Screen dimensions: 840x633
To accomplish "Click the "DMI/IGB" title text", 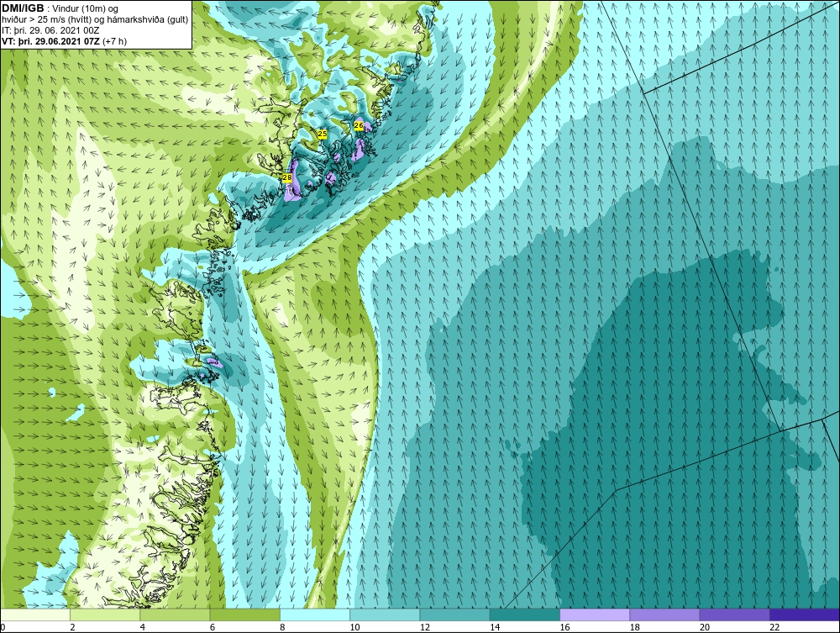I will (x=24, y=8).
